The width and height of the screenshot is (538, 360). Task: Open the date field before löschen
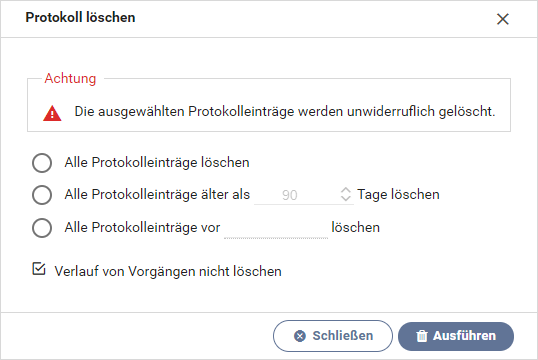point(276,228)
